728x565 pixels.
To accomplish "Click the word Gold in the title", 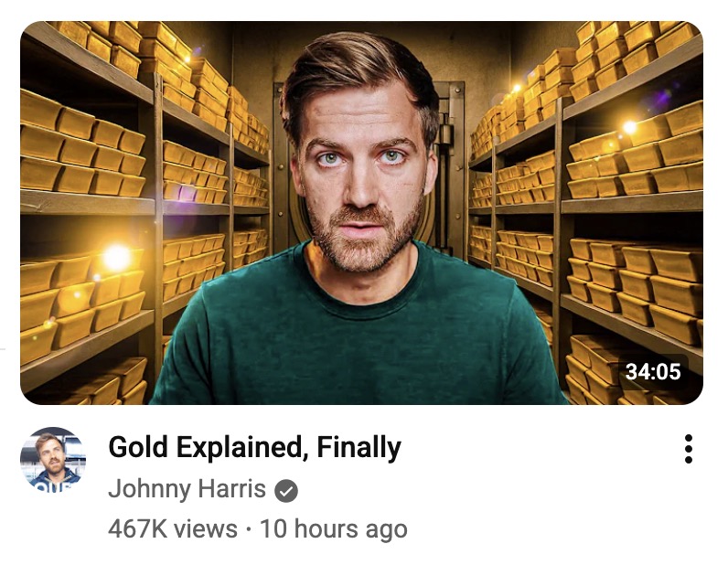I will [138, 447].
